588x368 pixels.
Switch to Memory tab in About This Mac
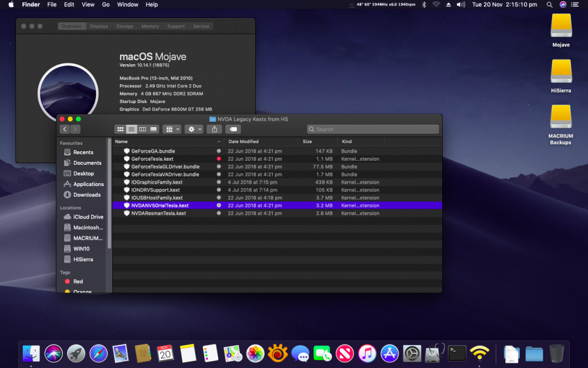[150, 26]
